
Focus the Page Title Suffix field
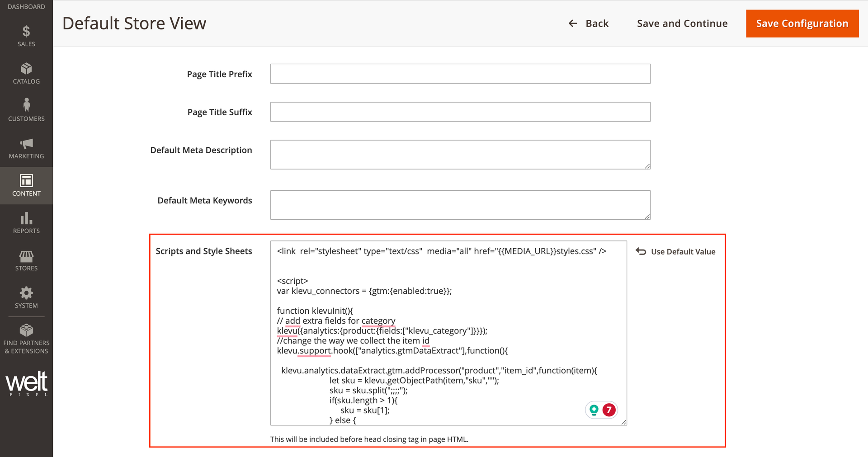460,112
